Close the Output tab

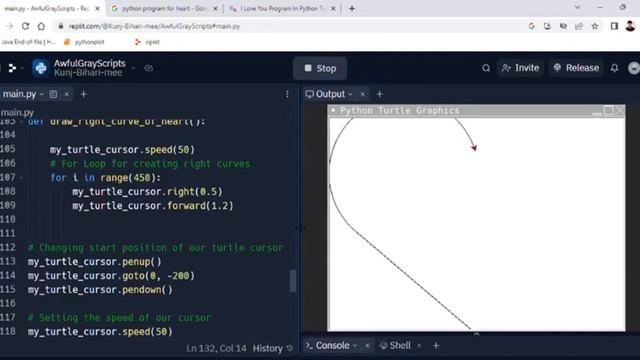click(x=362, y=94)
